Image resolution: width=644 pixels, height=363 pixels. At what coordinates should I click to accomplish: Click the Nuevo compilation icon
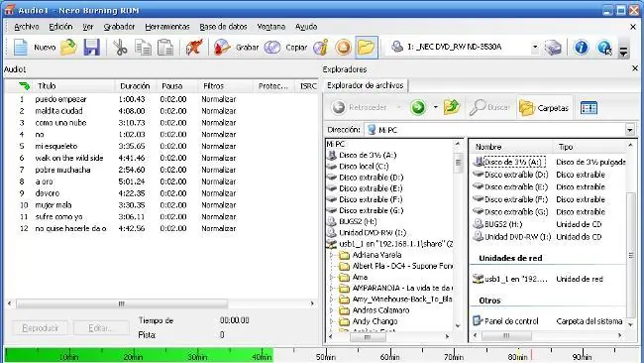20,48
